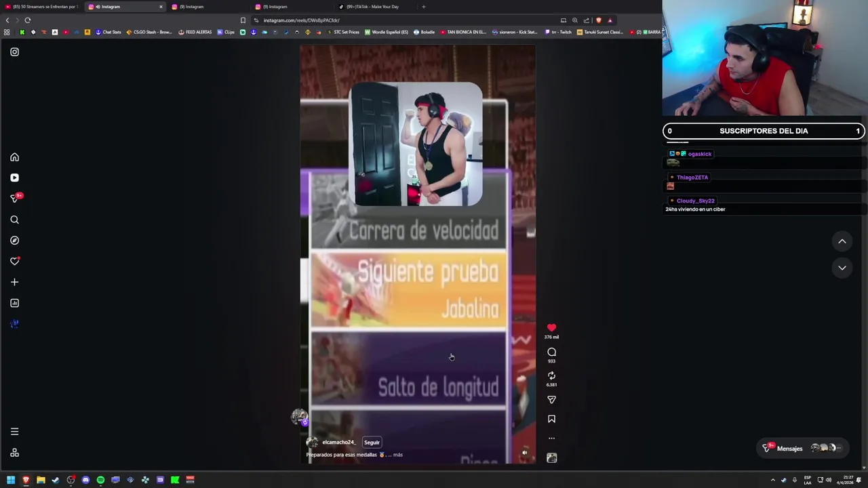The image size is (868, 488).
Task: Close the active Instagram tab
Action: 161,7
